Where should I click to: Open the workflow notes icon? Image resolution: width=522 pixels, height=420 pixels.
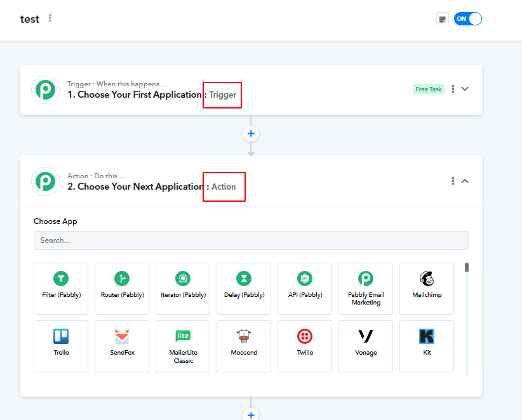coord(443,19)
